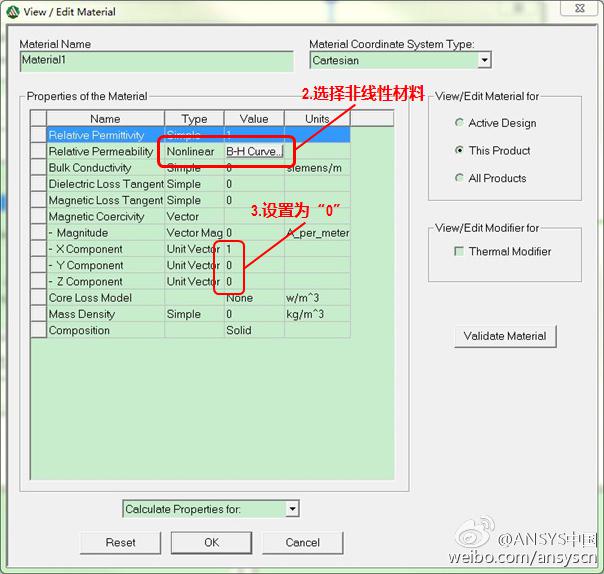Click the Z Component name cell

(x=105, y=281)
